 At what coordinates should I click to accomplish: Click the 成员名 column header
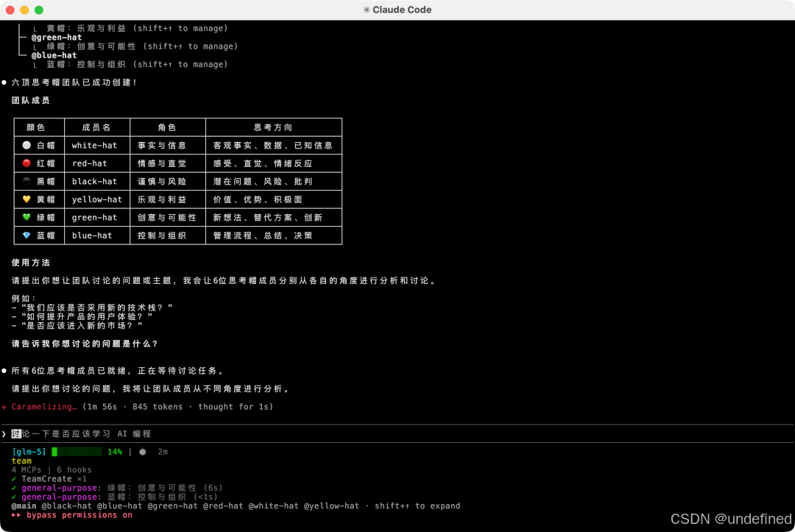click(96, 127)
